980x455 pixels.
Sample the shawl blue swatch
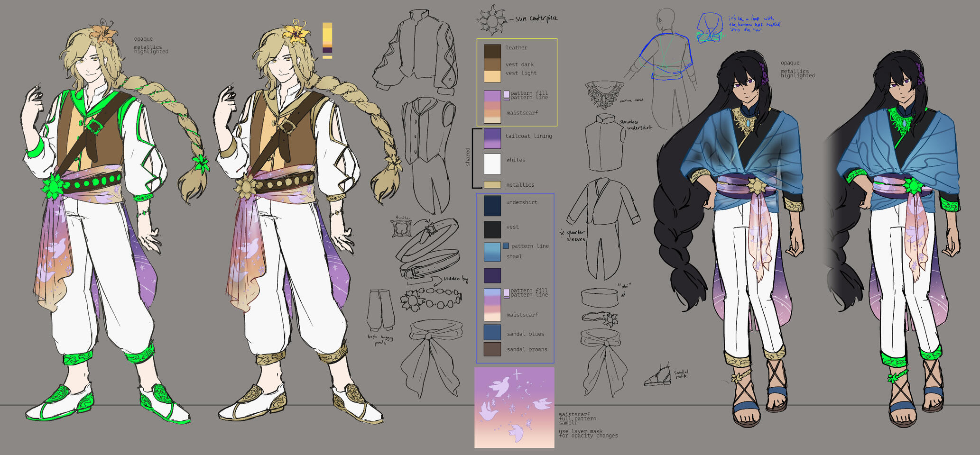click(x=492, y=252)
